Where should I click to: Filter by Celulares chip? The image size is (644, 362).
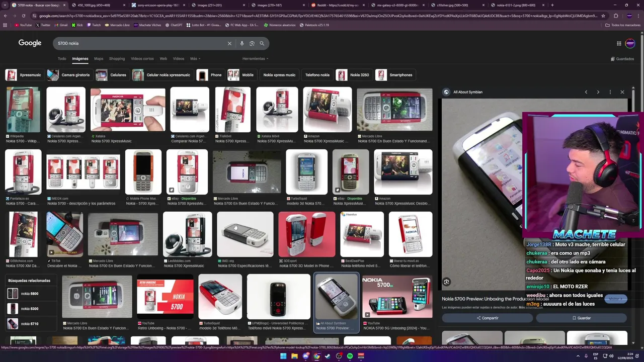click(x=112, y=75)
